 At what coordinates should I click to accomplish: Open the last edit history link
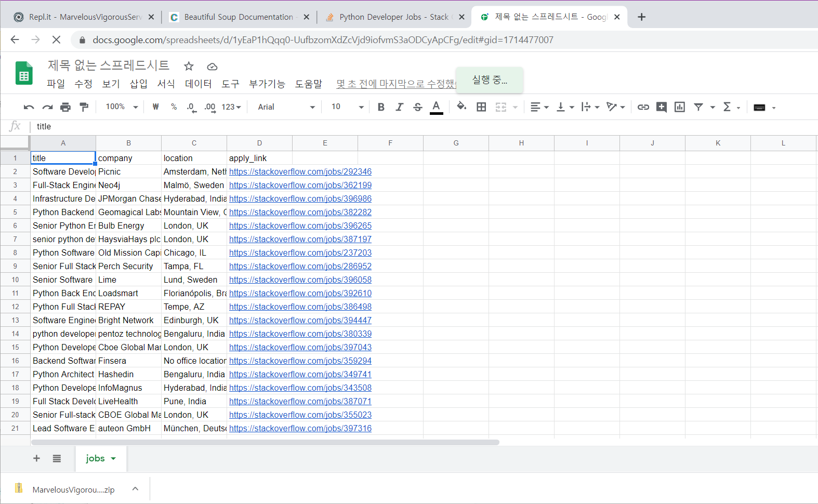click(396, 84)
